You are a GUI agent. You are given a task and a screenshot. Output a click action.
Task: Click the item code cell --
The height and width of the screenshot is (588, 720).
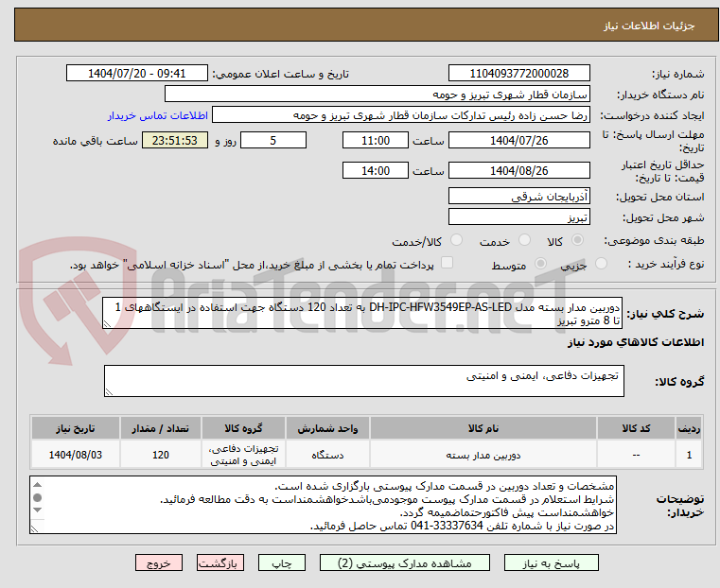click(636, 455)
